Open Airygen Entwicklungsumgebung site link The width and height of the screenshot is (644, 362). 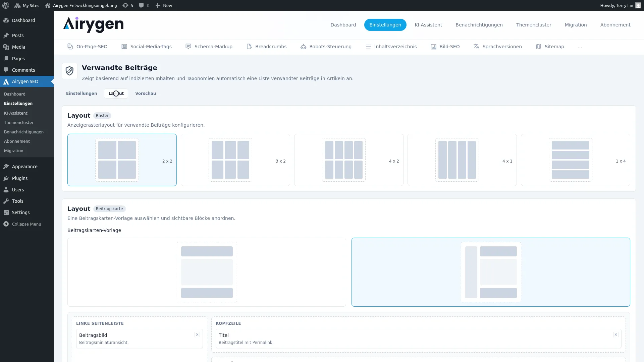pyautogui.click(x=81, y=5)
